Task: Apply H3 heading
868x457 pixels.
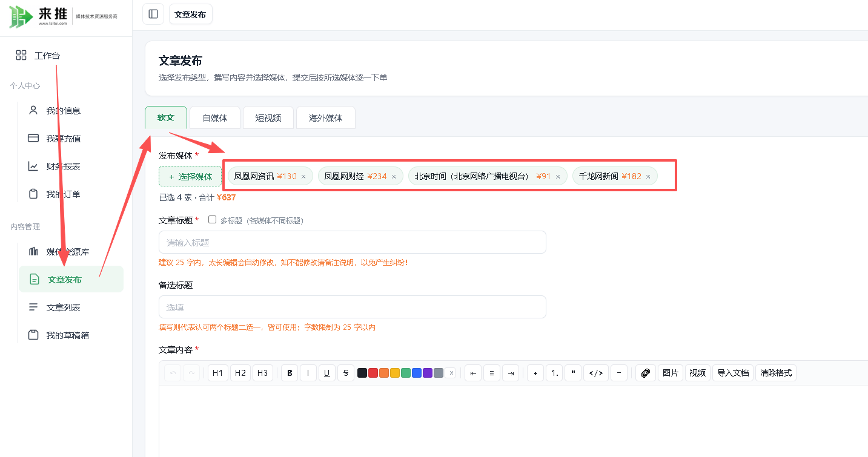Action: 263,373
